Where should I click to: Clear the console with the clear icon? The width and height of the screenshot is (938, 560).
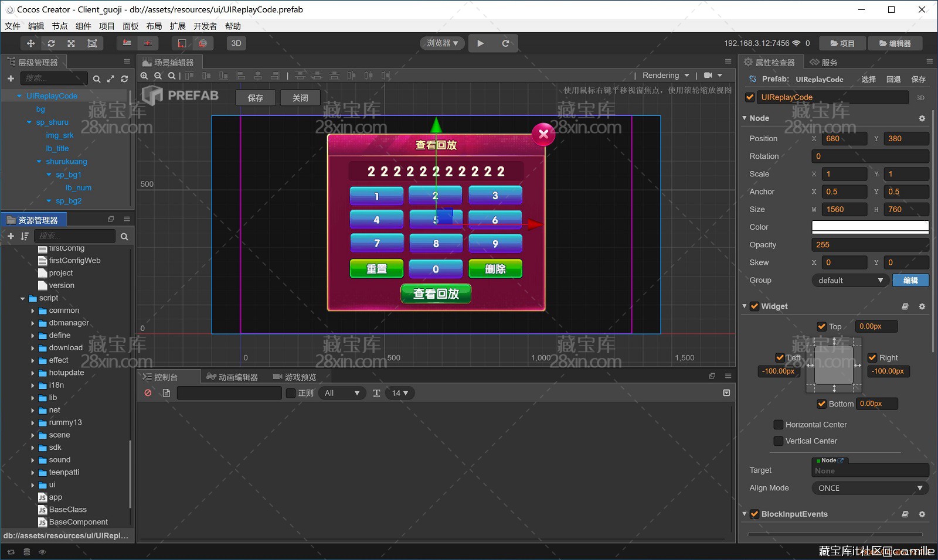click(x=148, y=393)
